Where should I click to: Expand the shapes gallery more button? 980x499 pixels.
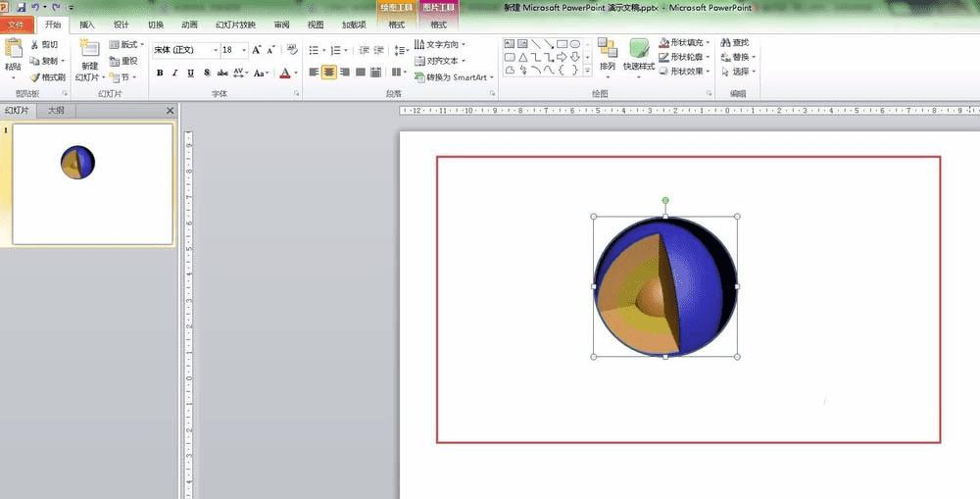587,72
